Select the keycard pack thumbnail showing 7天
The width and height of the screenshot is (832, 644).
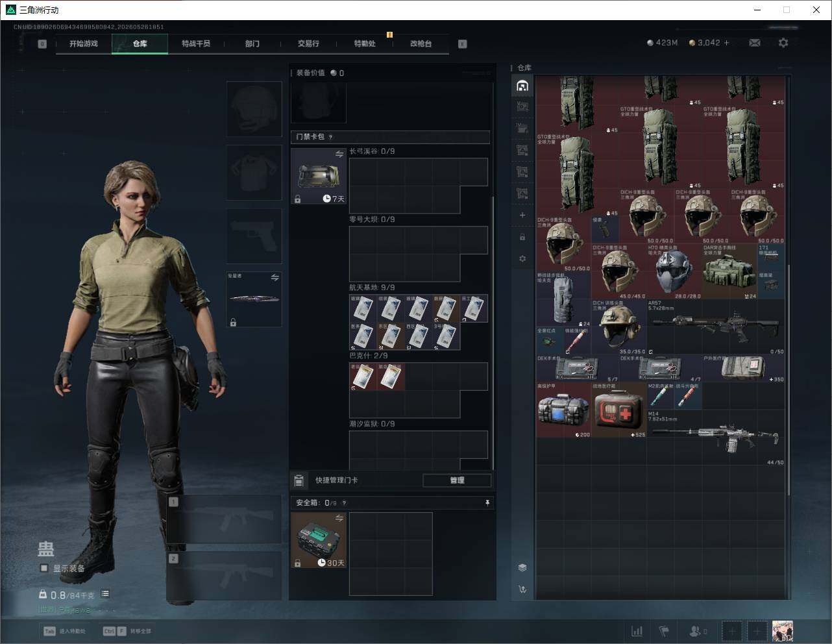[319, 176]
